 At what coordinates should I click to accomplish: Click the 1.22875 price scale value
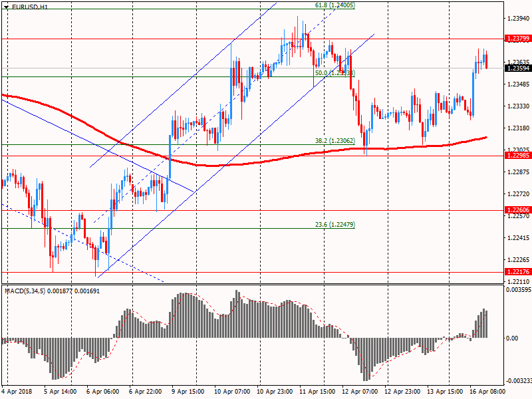519,172
